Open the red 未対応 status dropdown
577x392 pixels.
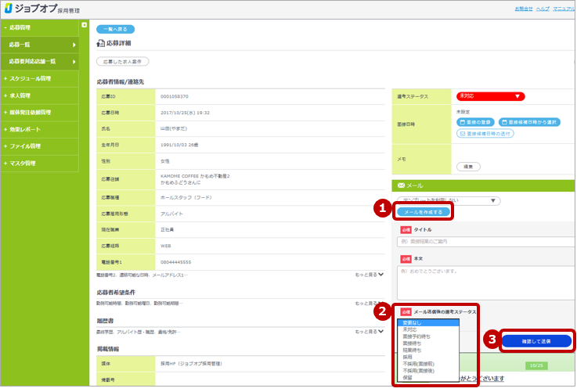click(x=490, y=96)
